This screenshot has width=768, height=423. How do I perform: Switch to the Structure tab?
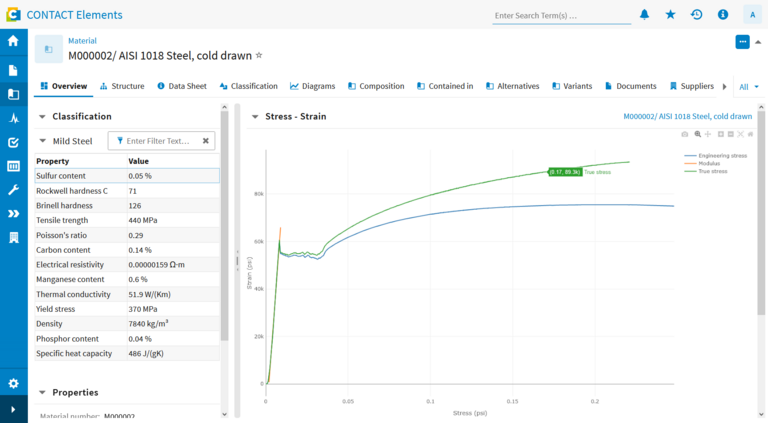[x=122, y=86]
